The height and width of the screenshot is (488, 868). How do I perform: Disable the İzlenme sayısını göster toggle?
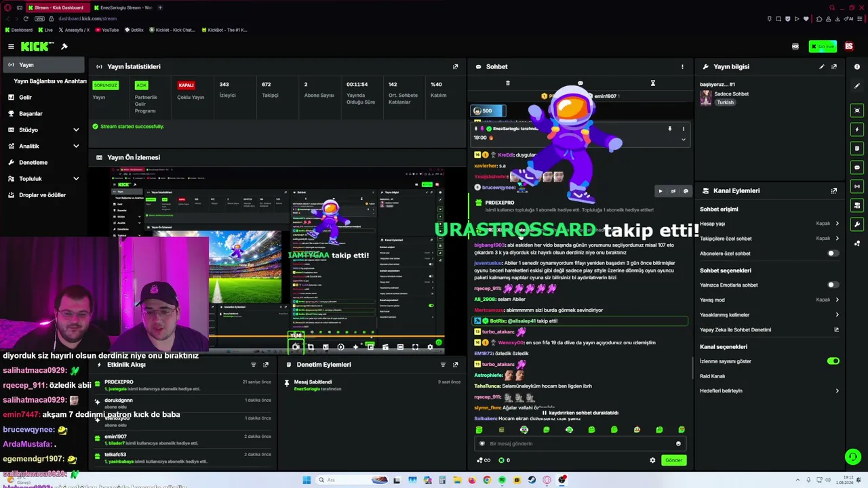pos(833,361)
